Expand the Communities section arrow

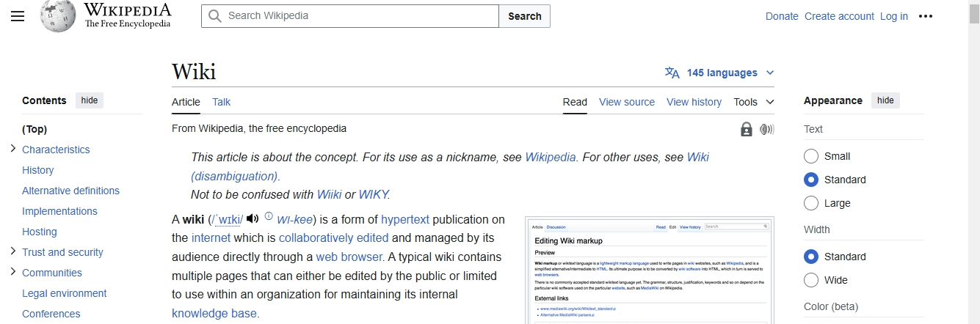pyautogui.click(x=13, y=272)
